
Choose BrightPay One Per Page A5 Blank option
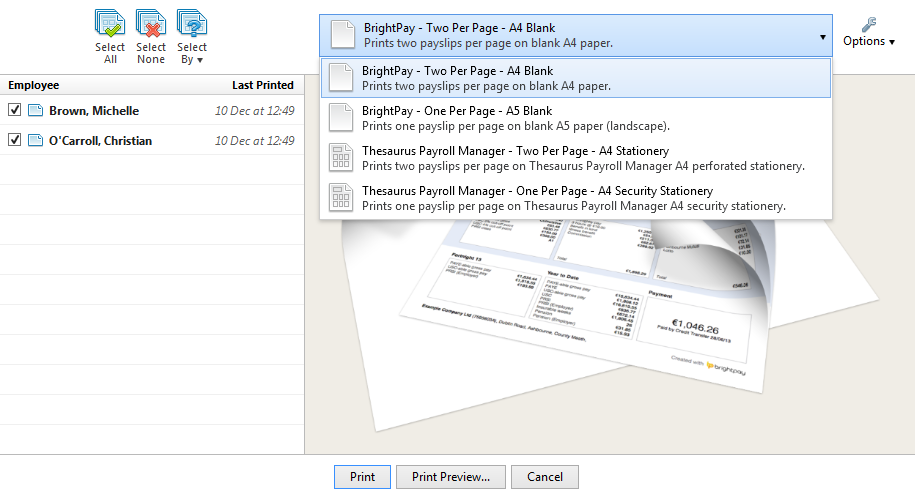point(575,118)
